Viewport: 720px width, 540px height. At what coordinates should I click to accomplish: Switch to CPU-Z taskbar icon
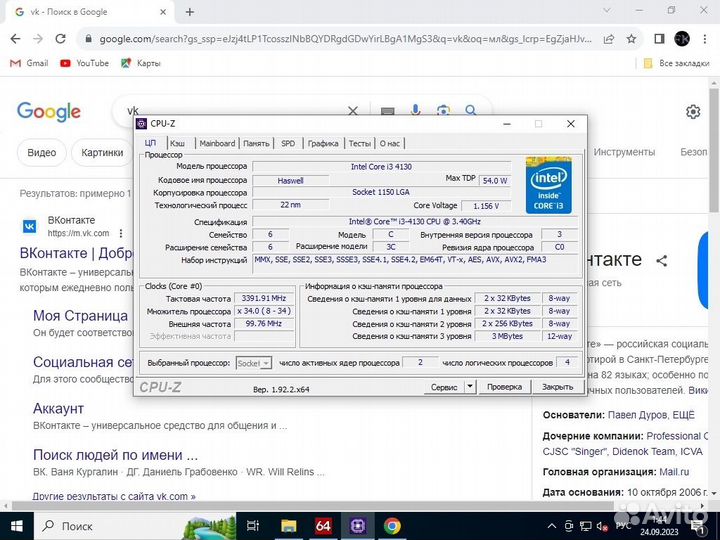point(358,526)
